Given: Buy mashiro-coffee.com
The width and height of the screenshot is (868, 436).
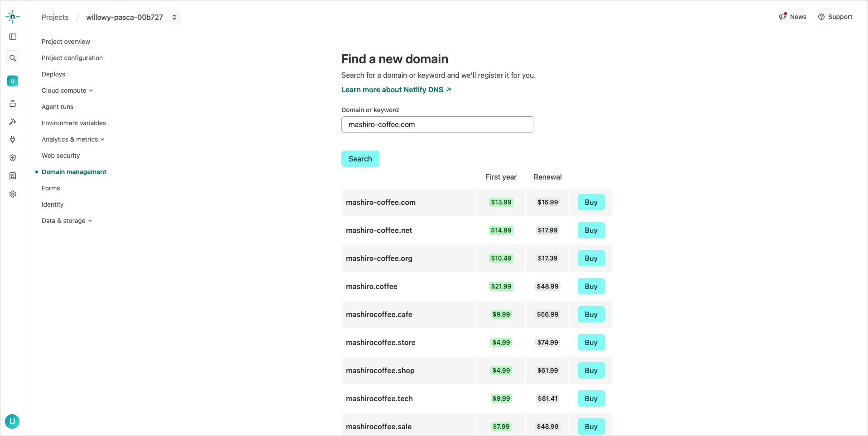Looking at the screenshot, I should point(591,202).
